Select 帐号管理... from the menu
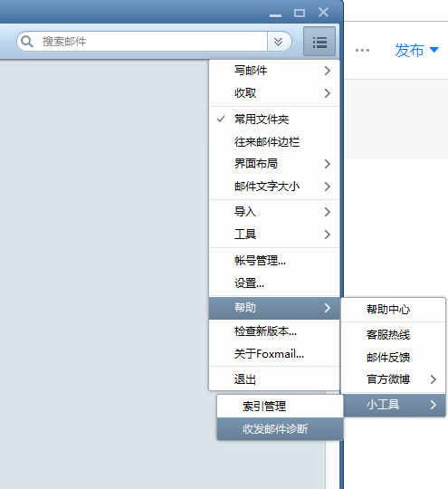The width and height of the screenshot is (448, 489). click(x=274, y=261)
